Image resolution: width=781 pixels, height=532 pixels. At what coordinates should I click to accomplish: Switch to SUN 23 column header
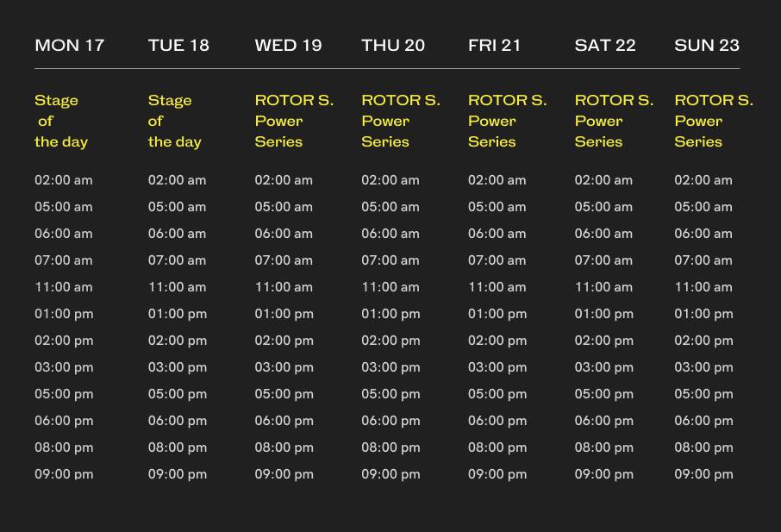(x=707, y=46)
